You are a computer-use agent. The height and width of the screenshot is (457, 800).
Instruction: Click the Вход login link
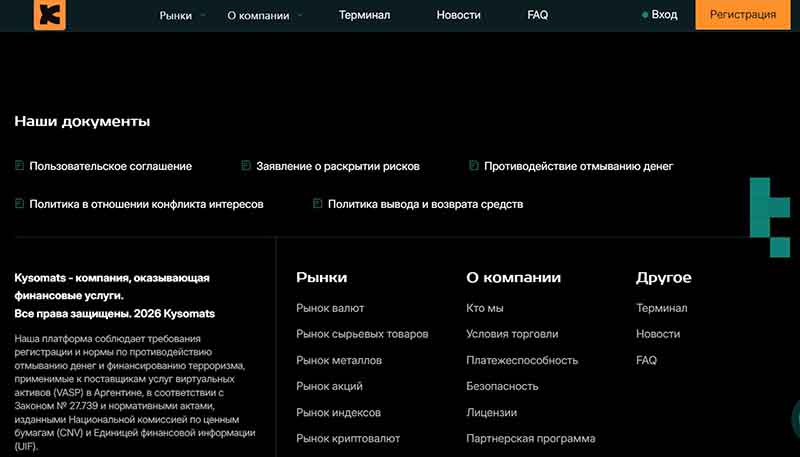coord(664,15)
